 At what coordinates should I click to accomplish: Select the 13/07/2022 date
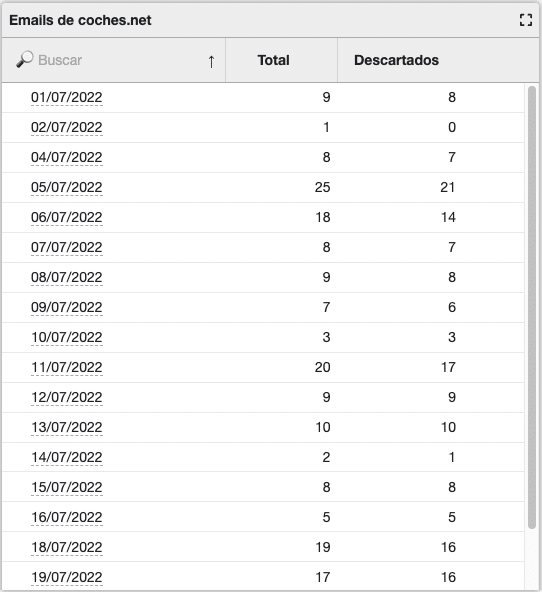coord(66,427)
